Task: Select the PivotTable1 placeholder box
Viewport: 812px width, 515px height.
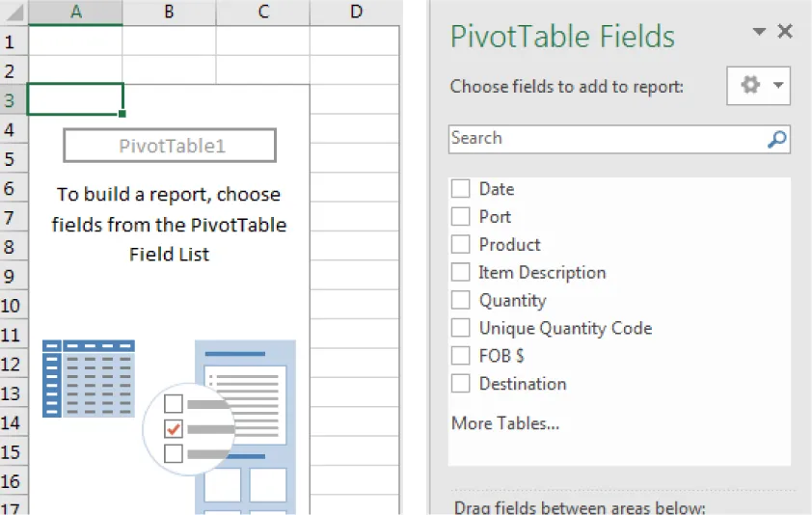Action: coord(170,146)
